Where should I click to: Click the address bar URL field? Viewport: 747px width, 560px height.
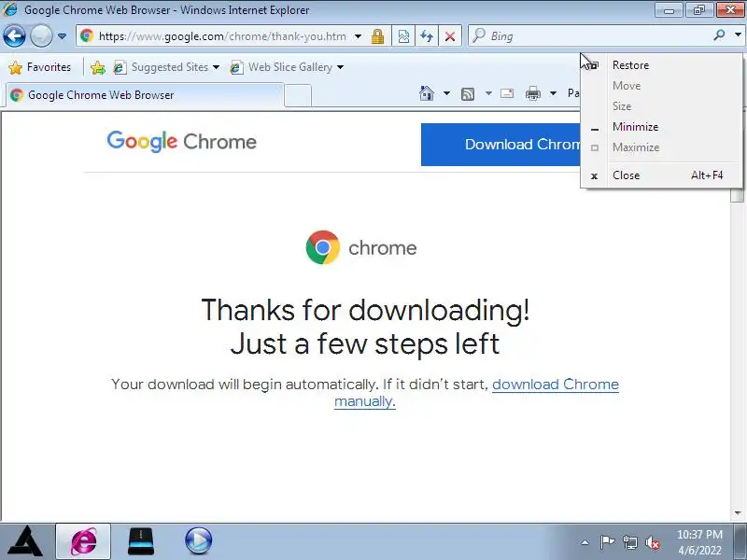(222, 36)
